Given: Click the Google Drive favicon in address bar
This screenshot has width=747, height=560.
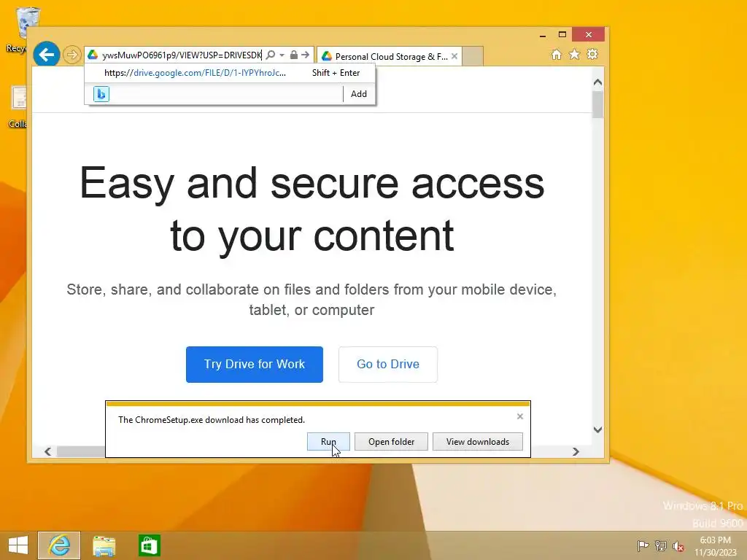Looking at the screenshot, I should tap(93, 55).
